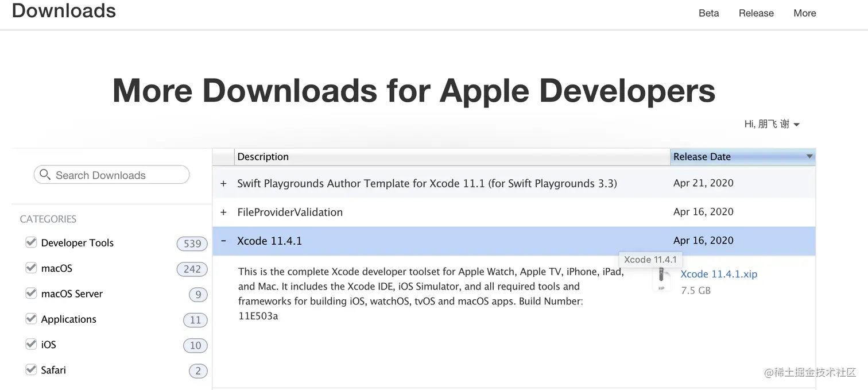Select the FileProviderValidation row title
Viewport: 868px width, 390px height.
290,212
